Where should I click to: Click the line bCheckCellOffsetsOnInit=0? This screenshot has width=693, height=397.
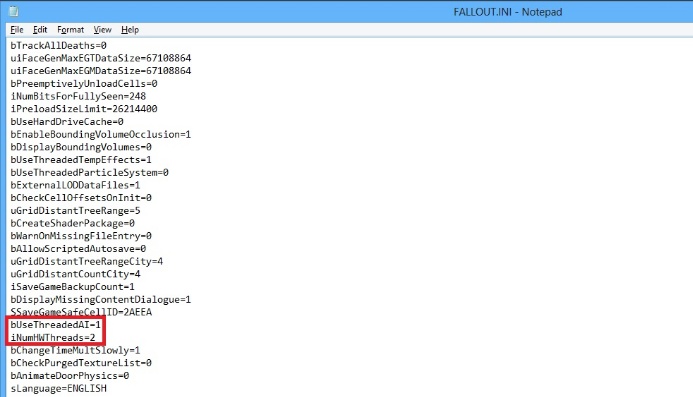[81, 198]
